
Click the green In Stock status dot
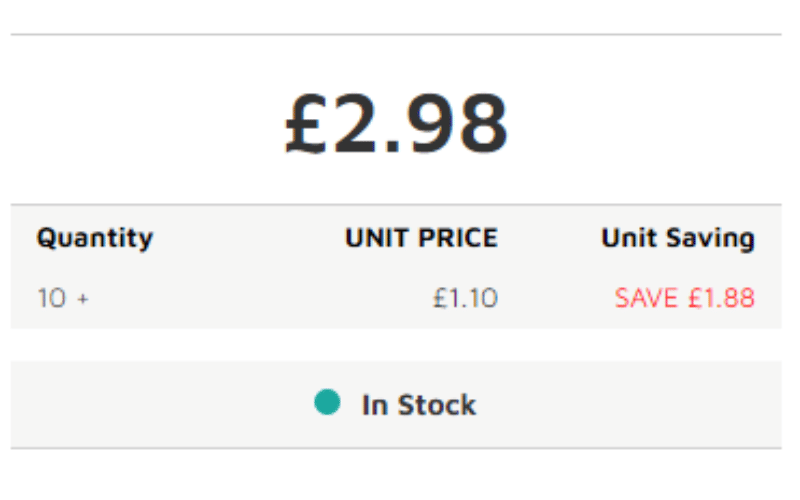327,402
